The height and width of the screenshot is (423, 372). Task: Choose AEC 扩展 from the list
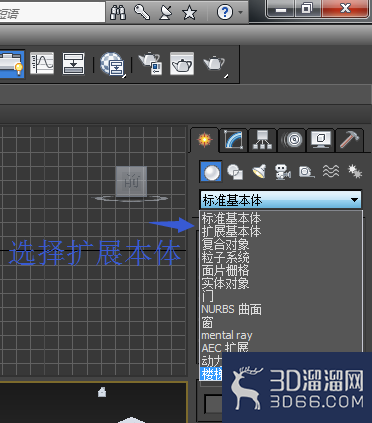281,348
